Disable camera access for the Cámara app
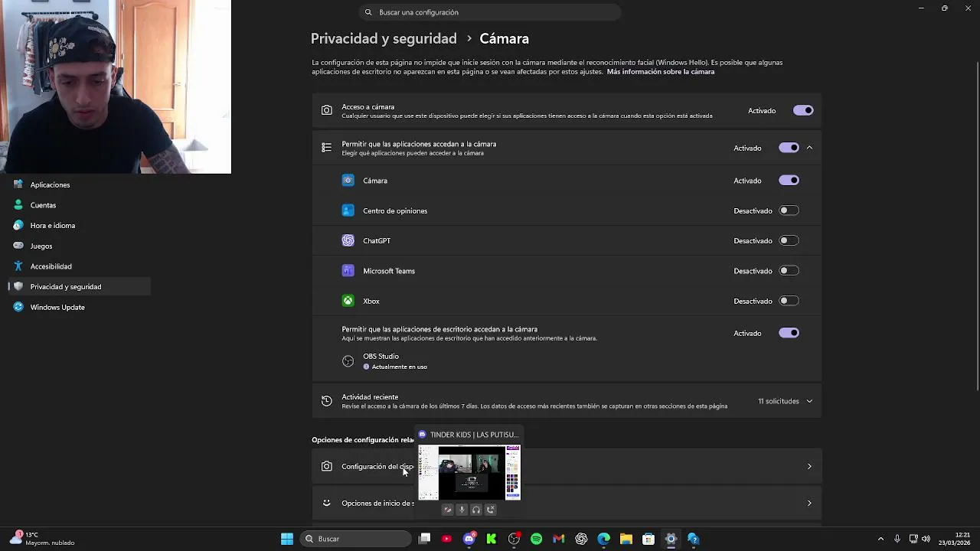Screen dimensions: 980x551 point(789,181)
